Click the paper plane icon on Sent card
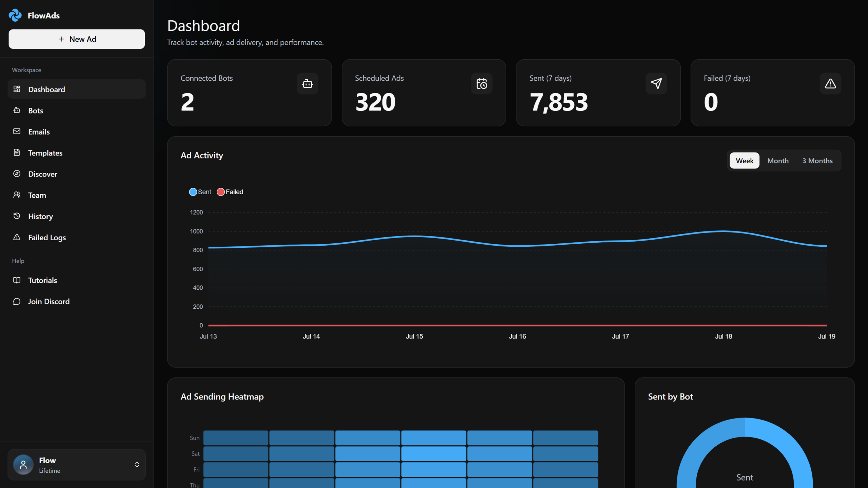868x488 pixels. (656, 83)
